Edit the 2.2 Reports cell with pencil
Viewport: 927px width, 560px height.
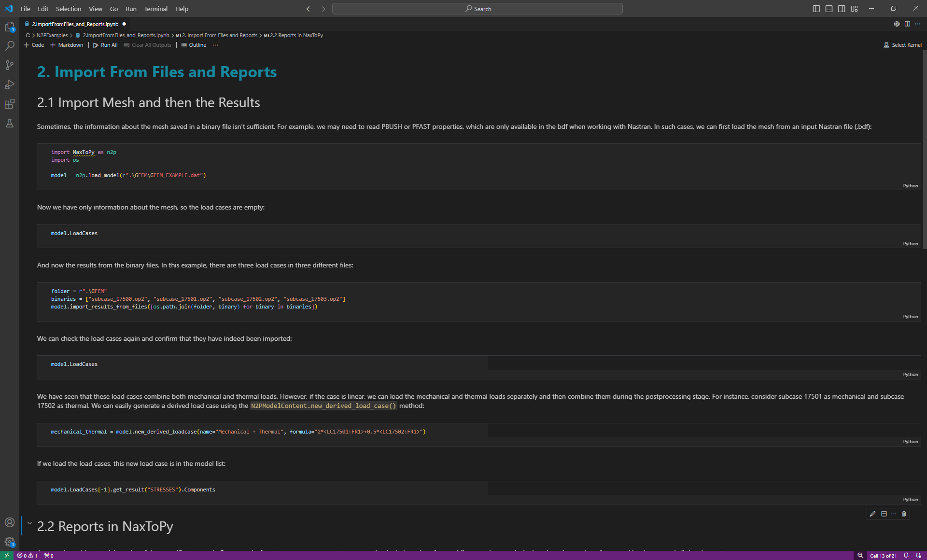[872, 514]
